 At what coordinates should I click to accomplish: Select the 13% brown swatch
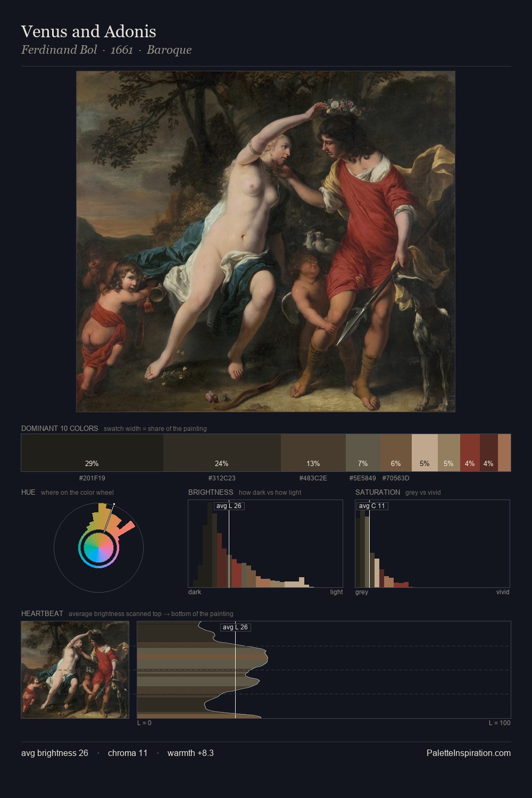[313, 453]
